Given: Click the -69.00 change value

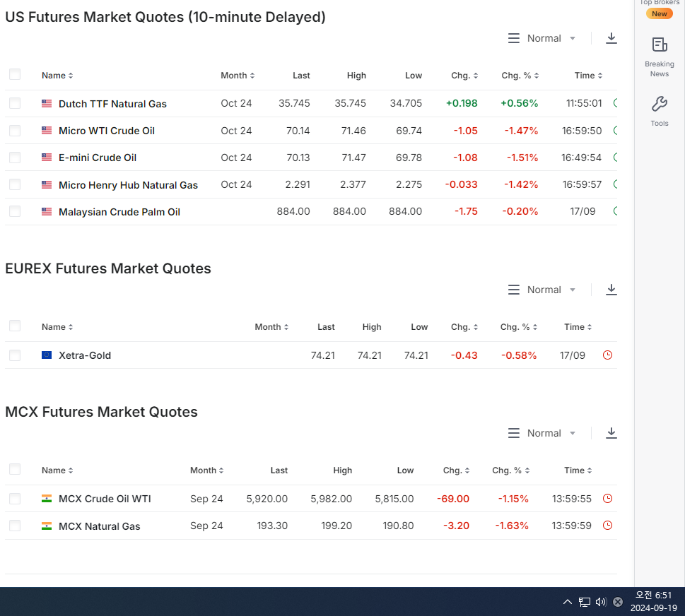Looking at the screenshot, I should tap(453, 499).
